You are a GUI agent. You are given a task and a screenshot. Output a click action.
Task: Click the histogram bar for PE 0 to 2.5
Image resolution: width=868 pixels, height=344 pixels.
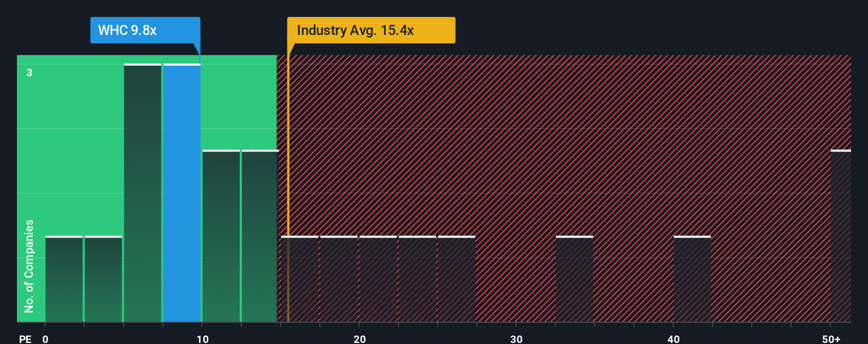coord(64,279)
